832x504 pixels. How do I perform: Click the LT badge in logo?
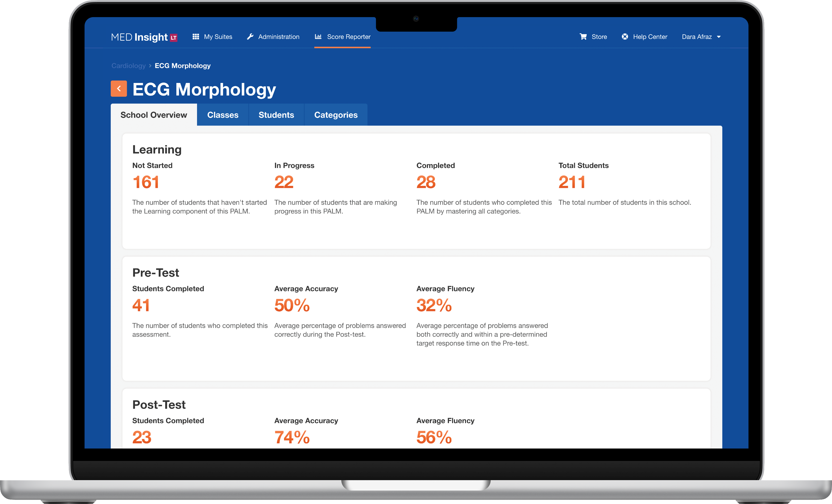tap(174, 38)
